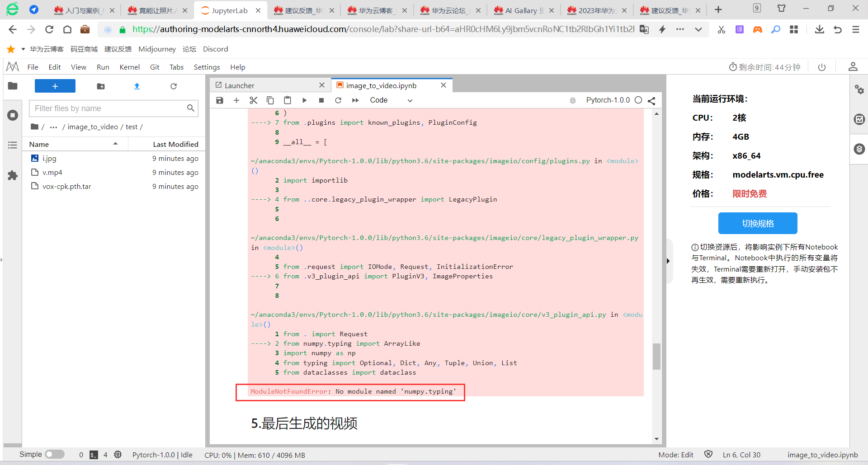Open the View menu
The width and height of the screenshot is (868, 465).
point(79,67)
